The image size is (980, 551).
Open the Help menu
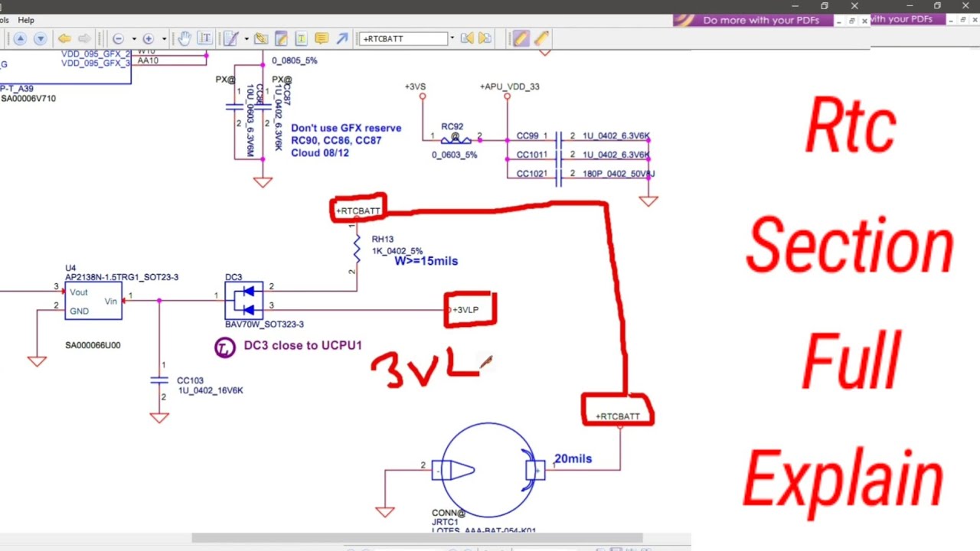point(26,20)
